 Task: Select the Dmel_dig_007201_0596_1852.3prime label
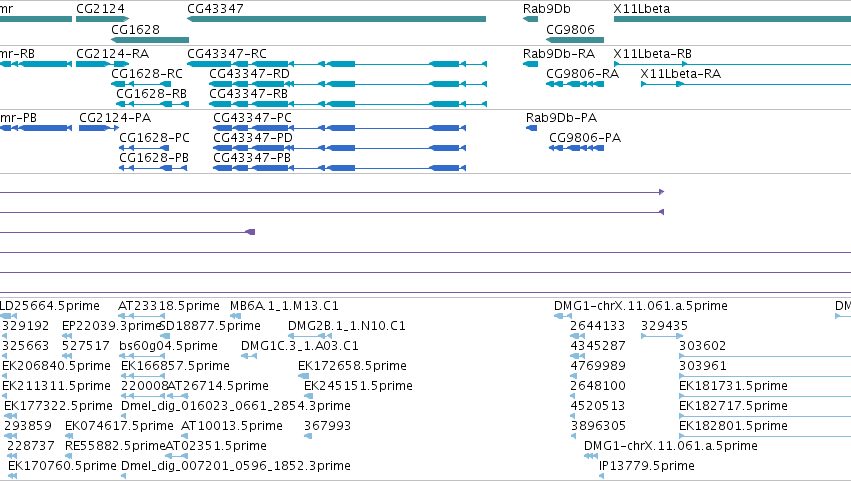236,466
